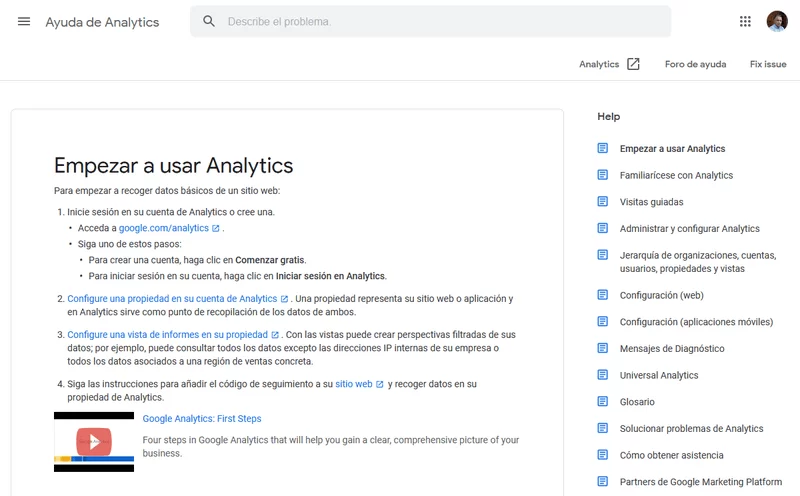
Task: Open the account profile avatar
Action: 777,21
